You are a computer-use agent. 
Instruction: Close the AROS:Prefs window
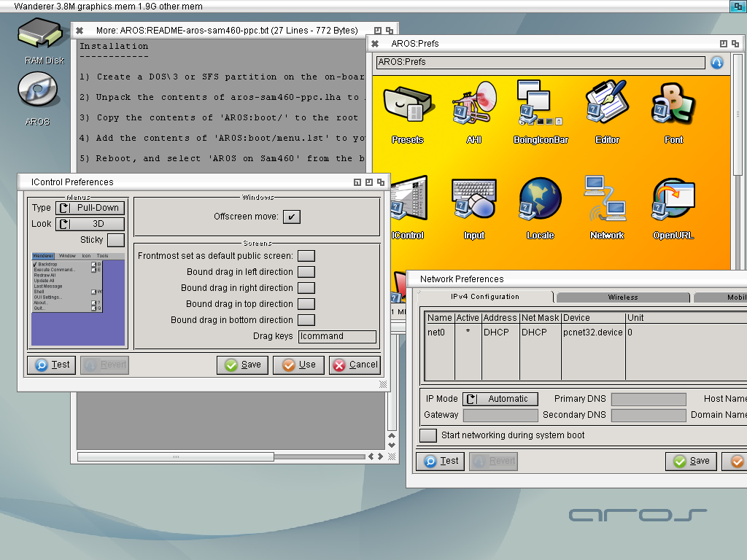[375, 44]
